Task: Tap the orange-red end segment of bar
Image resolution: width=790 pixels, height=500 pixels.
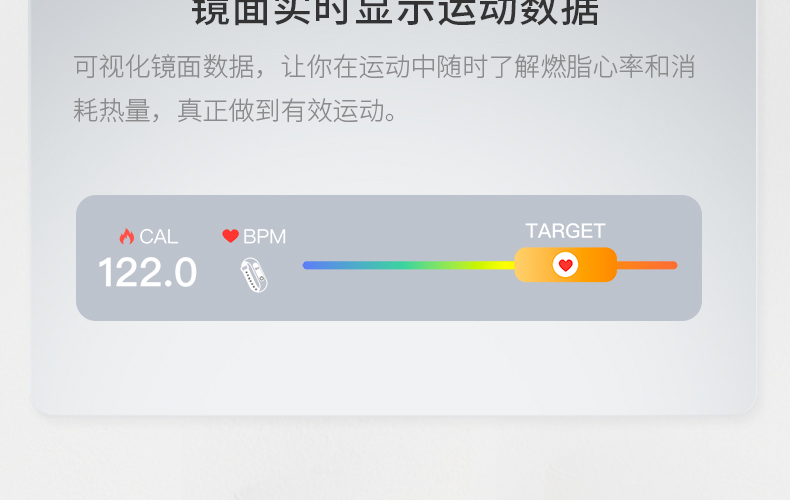Action: click(x=647, y=265)
